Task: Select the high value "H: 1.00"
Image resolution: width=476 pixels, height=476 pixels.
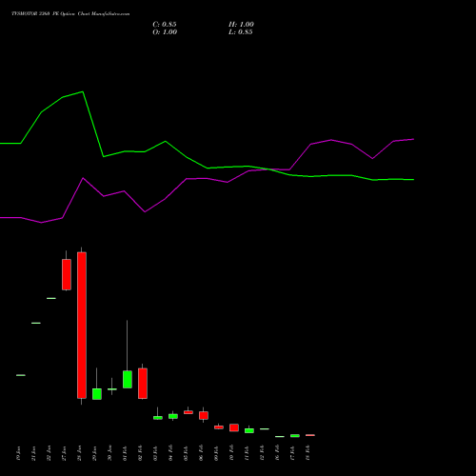Action: click(241, 25)
